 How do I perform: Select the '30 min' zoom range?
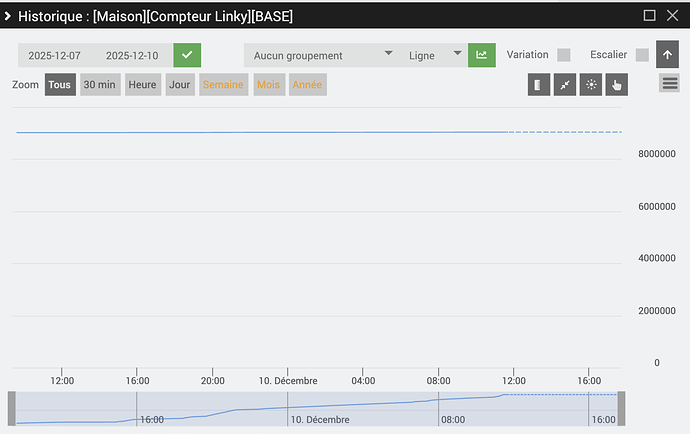point(99,85)
